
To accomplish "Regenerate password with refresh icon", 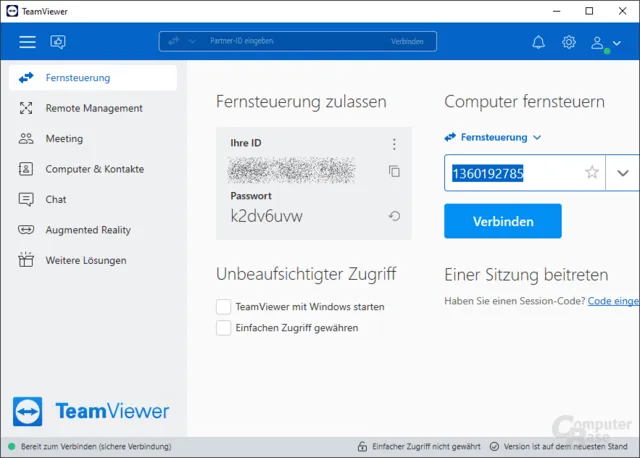I will click(394, 216).
